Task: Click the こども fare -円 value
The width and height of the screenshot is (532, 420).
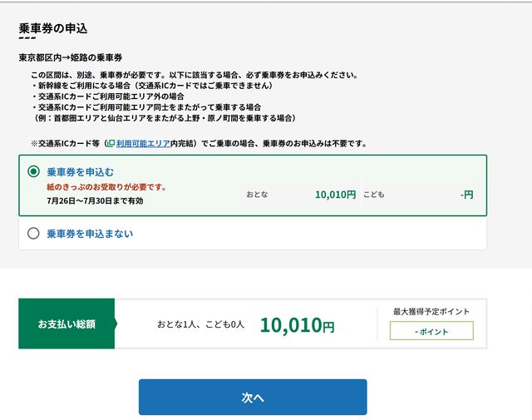Action: tap(466, 195)
